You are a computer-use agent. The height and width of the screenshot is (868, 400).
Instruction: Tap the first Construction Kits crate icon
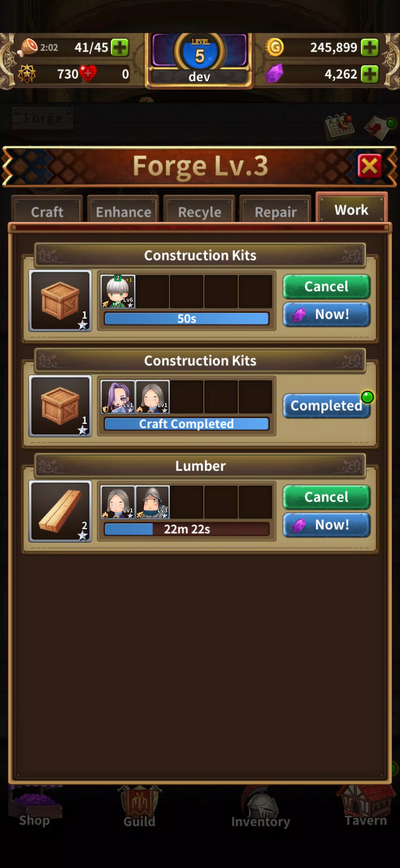coord(60,300)
